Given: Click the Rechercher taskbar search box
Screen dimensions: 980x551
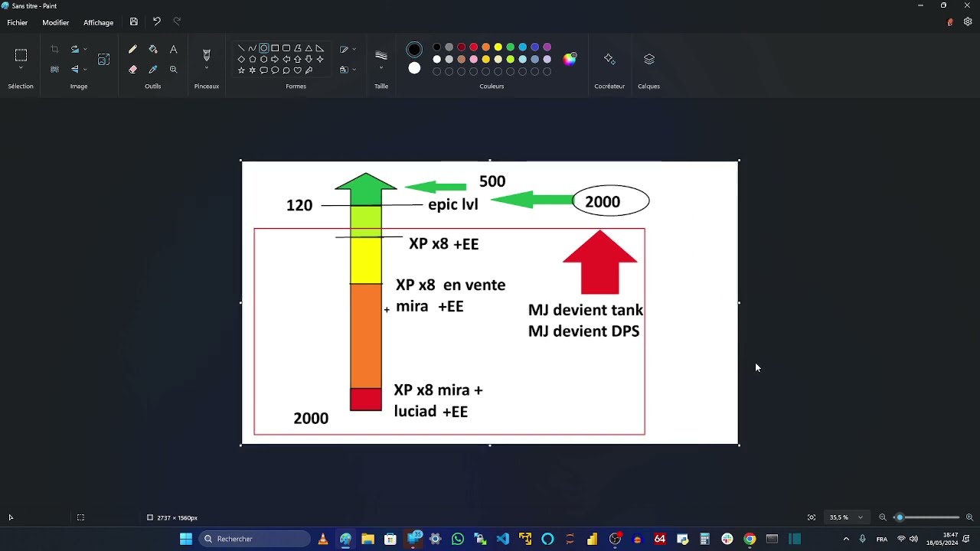Looking at the screenshot, I should coord(254,539).
